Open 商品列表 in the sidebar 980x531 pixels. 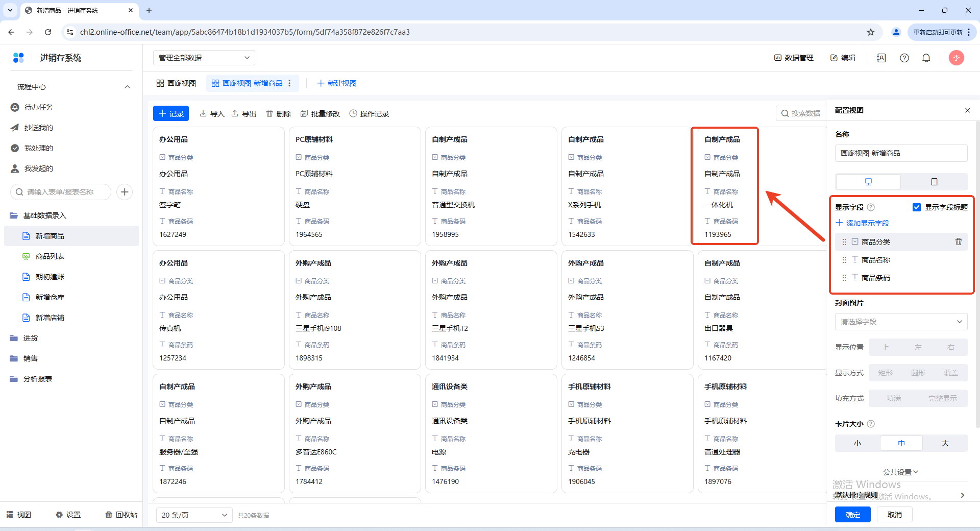(x=50, y=256)
